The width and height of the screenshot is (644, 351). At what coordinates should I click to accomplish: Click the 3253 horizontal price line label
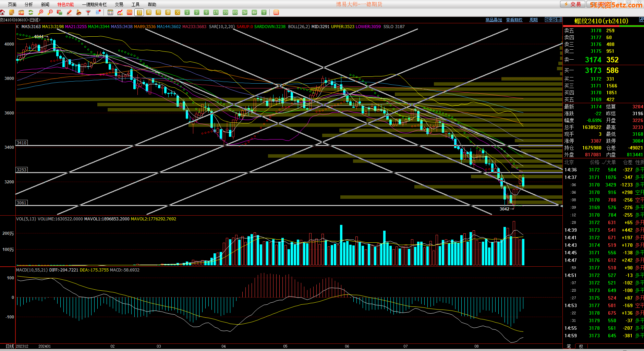[22, 170]
